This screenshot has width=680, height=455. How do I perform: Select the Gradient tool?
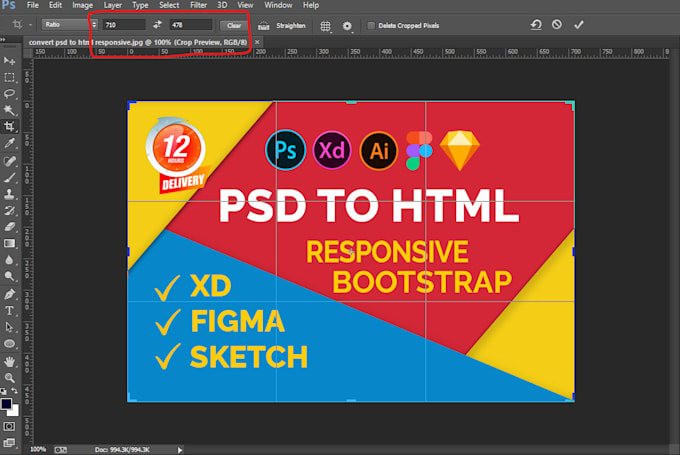pos(9,243)
